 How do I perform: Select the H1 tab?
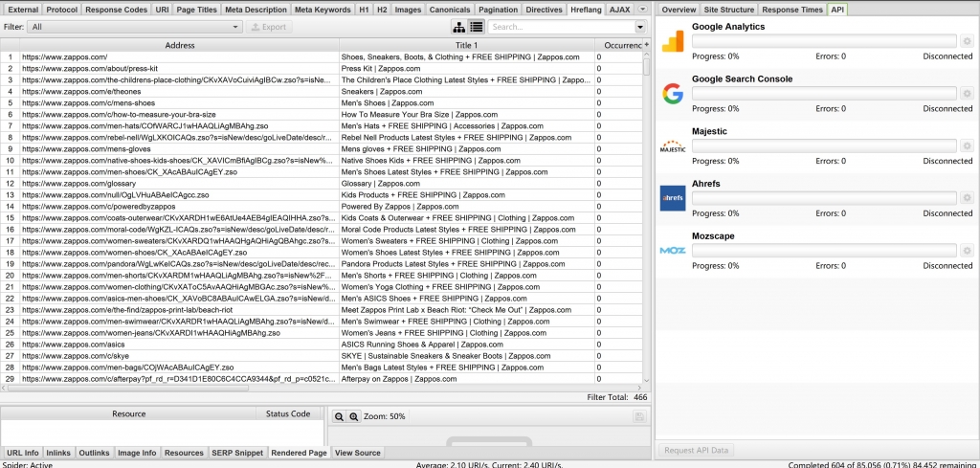[364, 10]
